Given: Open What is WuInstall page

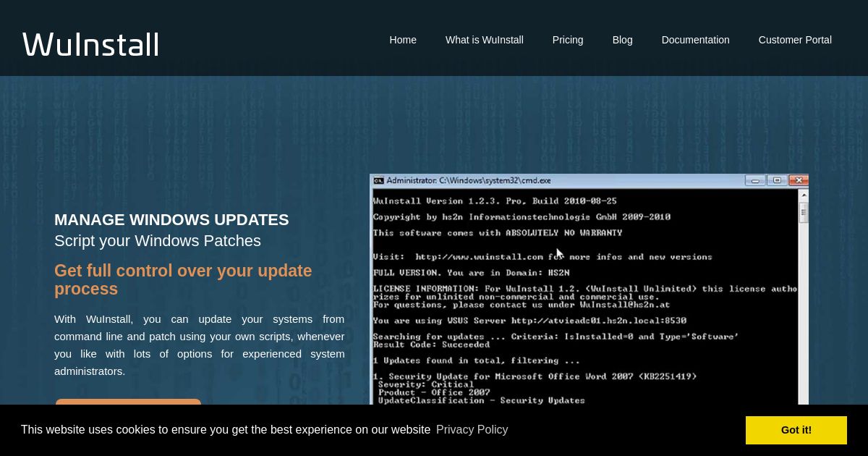Looking at the screenshot, I should (x=485, y=40).
